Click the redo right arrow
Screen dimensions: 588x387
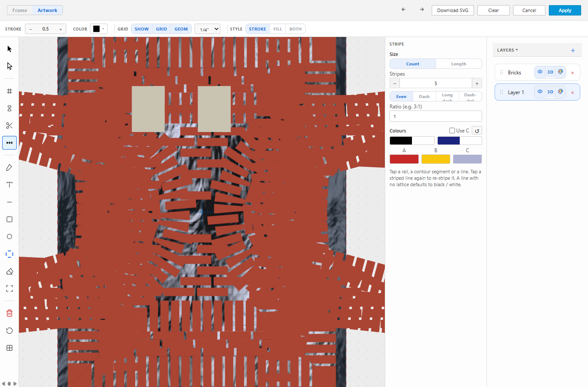pyautogui.click(x=422, y=9)
